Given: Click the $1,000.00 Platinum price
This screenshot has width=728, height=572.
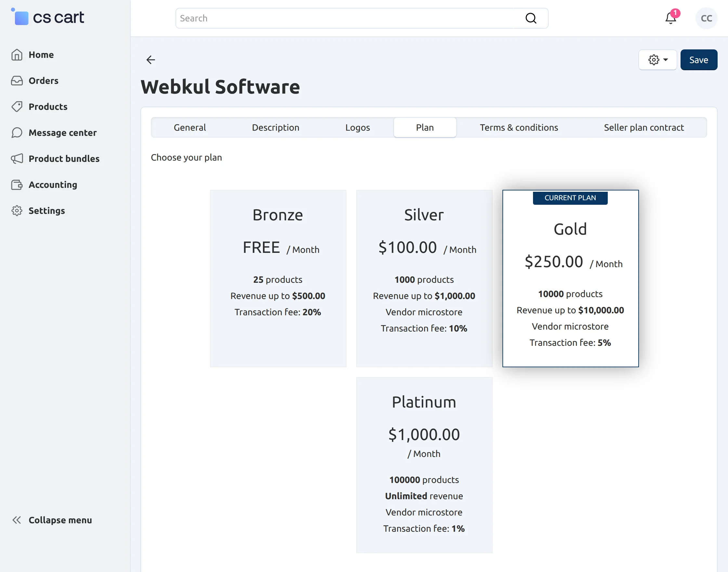Looking at the screenshot, I should coord(424,434).
